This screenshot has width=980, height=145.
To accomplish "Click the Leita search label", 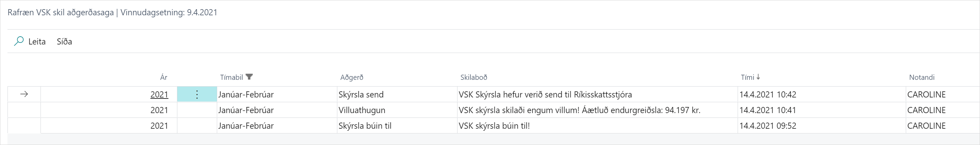I will [37, 41].
